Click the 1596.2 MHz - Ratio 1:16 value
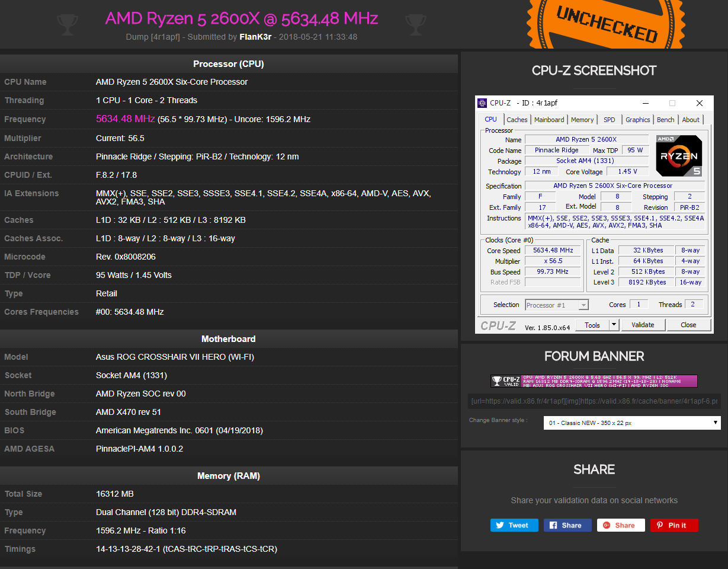The image size is (728, 569). pos(141,530)
